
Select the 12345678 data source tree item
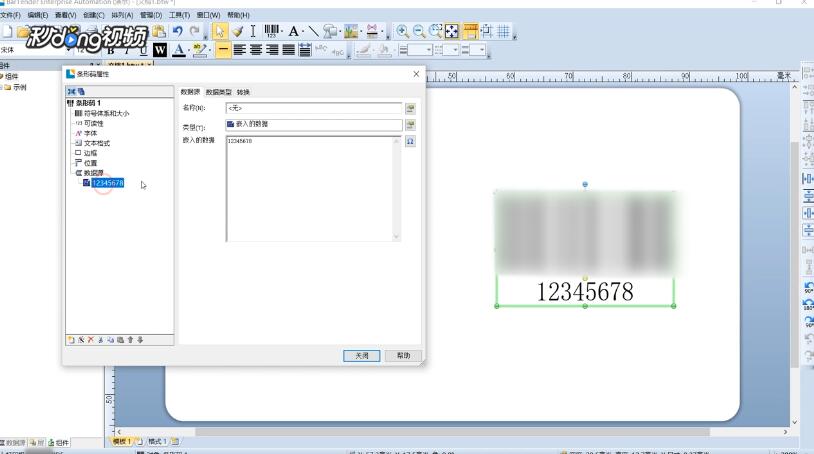(107, 183)
